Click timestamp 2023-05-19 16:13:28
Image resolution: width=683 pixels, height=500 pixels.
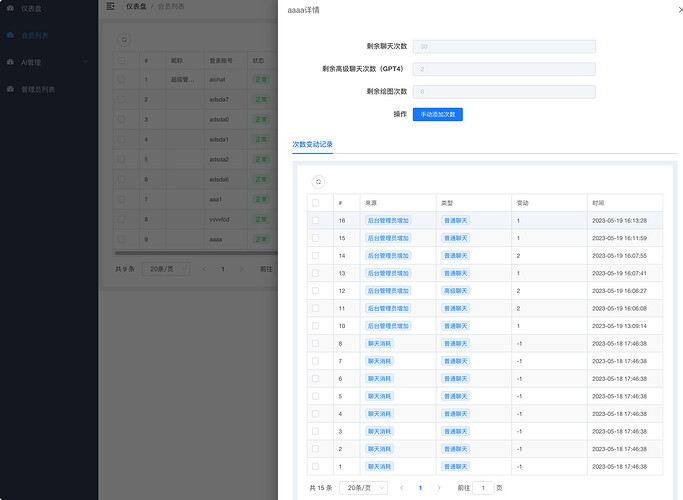(x=619, y=220)
